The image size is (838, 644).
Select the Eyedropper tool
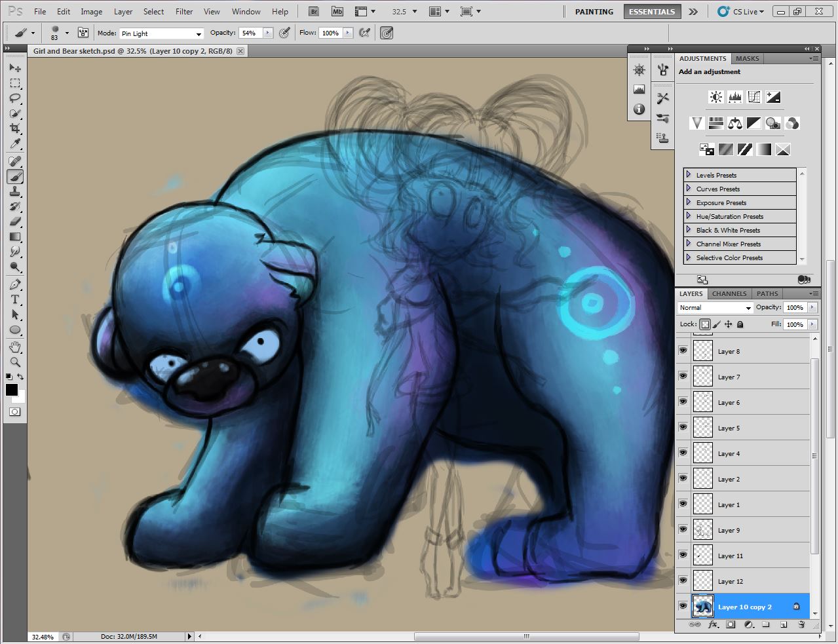pyautogui.click(x=15, y=144)
